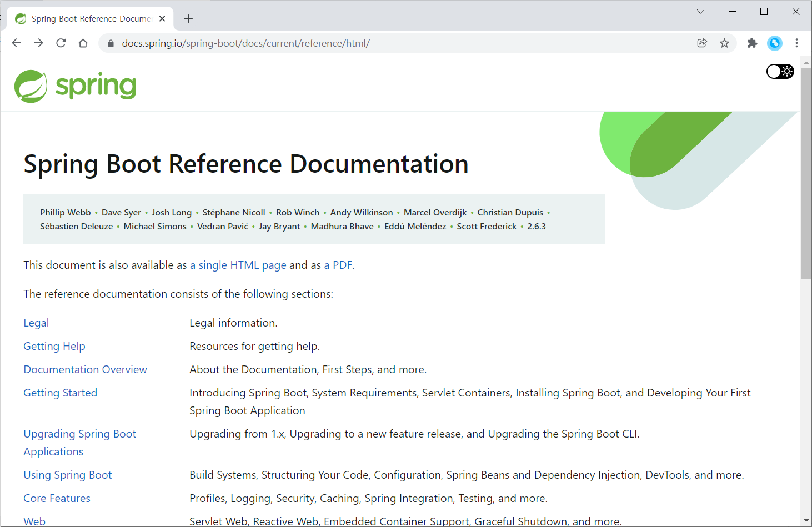Screen dimensions: 812x527
Task: Click author name Sébastien Deleuze
Action: tap(77, 227)
